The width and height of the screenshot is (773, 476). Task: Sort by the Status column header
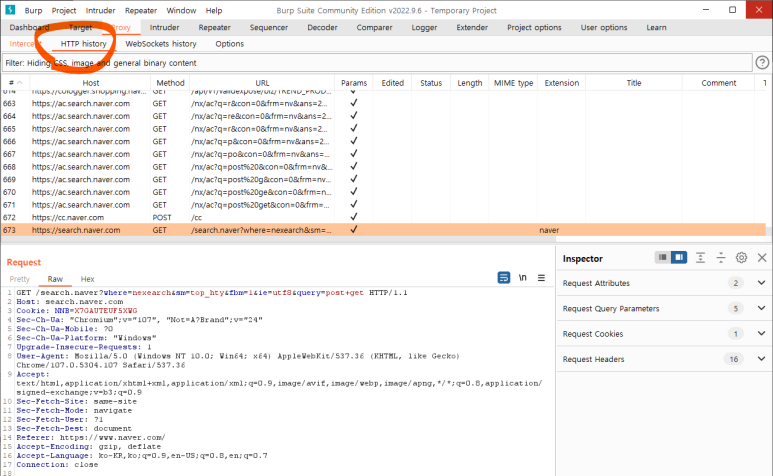click(x=431, y=83)
